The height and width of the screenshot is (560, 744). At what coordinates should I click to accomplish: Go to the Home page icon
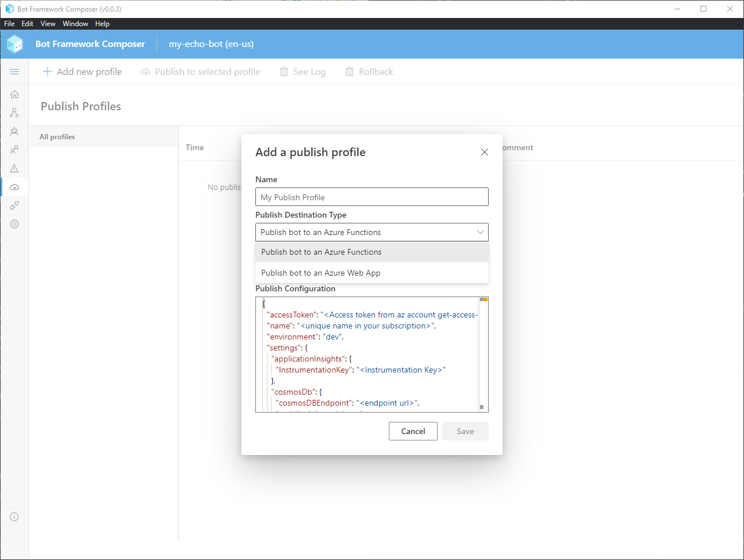15,94
